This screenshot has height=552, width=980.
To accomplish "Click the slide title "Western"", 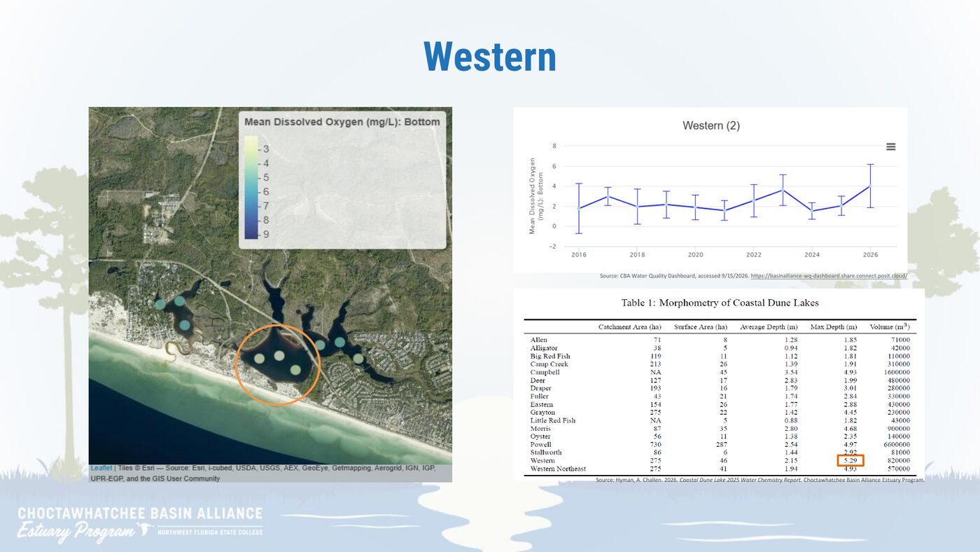I will point(490,57).
